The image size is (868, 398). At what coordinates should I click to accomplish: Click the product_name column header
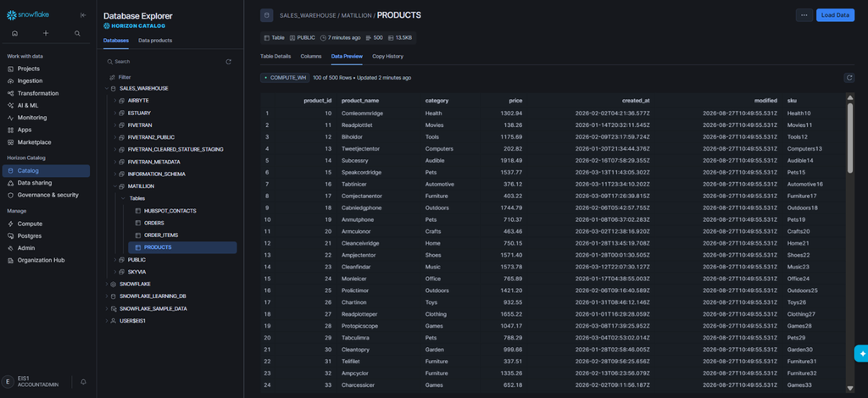pos(360,101)
